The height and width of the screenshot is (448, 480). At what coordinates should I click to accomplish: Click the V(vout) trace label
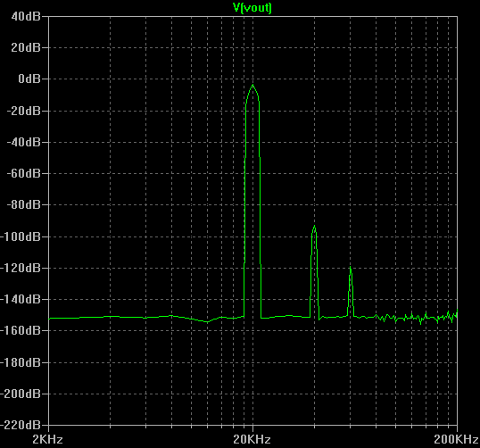point(252,7)
